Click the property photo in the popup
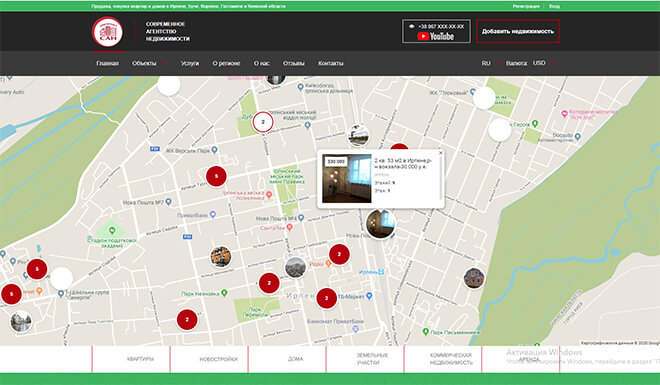Screen dimensions: 660x385 [347, 178]
